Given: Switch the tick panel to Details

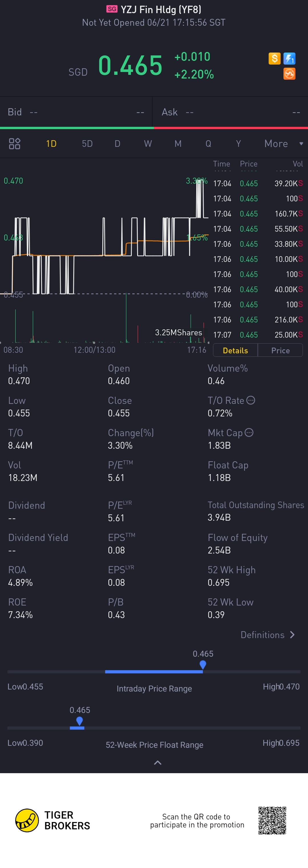Looking at the screenshot, I should click(x=235, y=350).
